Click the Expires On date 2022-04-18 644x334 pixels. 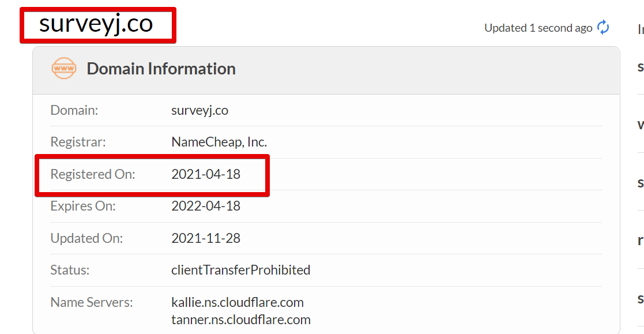(x=206, y=206)
